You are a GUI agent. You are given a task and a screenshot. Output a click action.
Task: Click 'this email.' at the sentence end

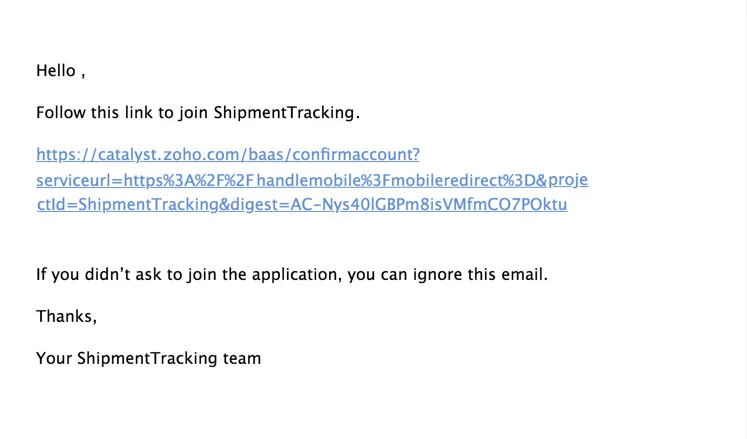pyautogui.click(x=507, y=275)
